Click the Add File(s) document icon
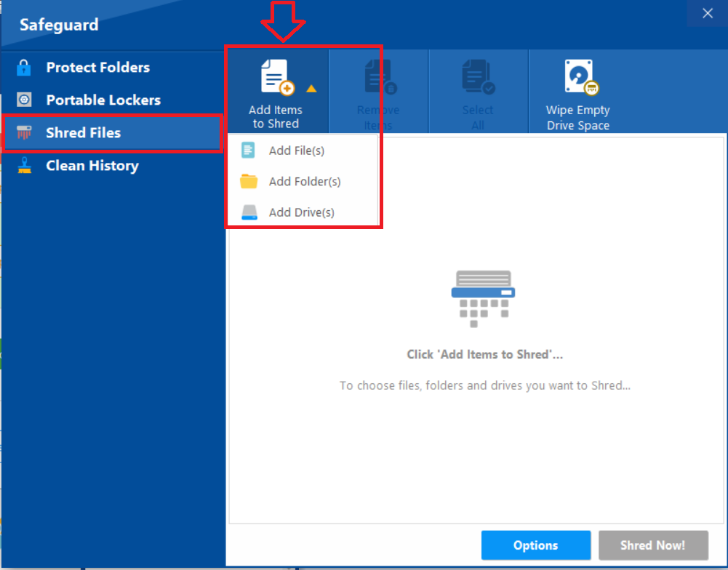Image resolution: width=728 pixels, height=570 pixels. [248, 150]
